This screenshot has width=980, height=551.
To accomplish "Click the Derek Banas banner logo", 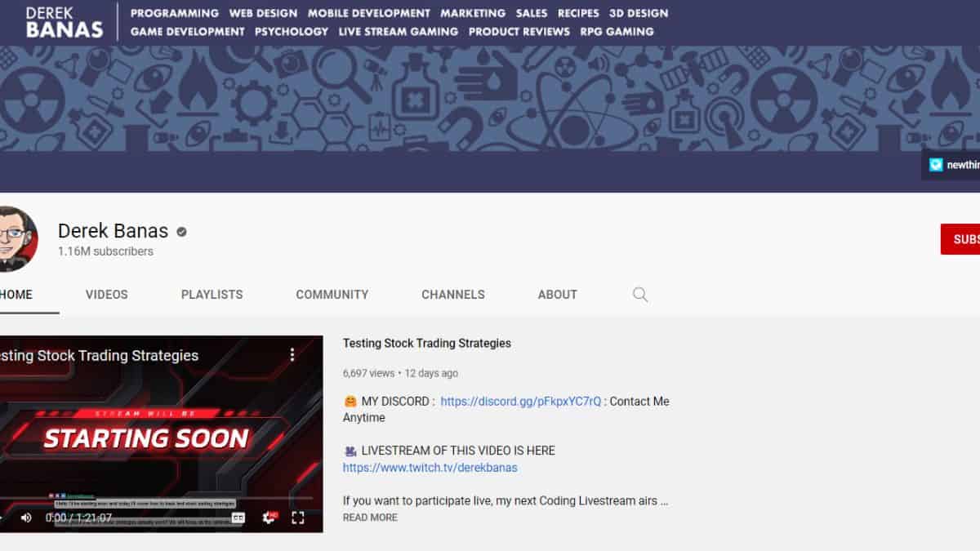I will (65, 23).
